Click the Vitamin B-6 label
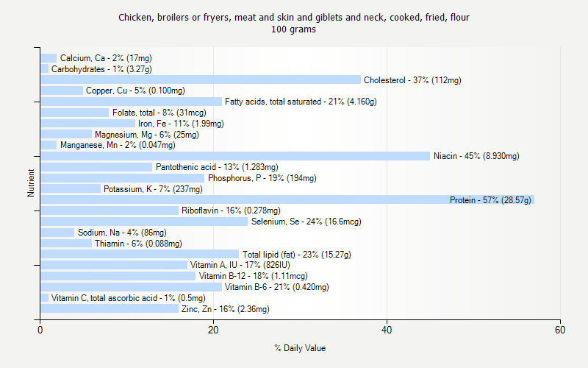588x368 pixels. coord(276,287)
